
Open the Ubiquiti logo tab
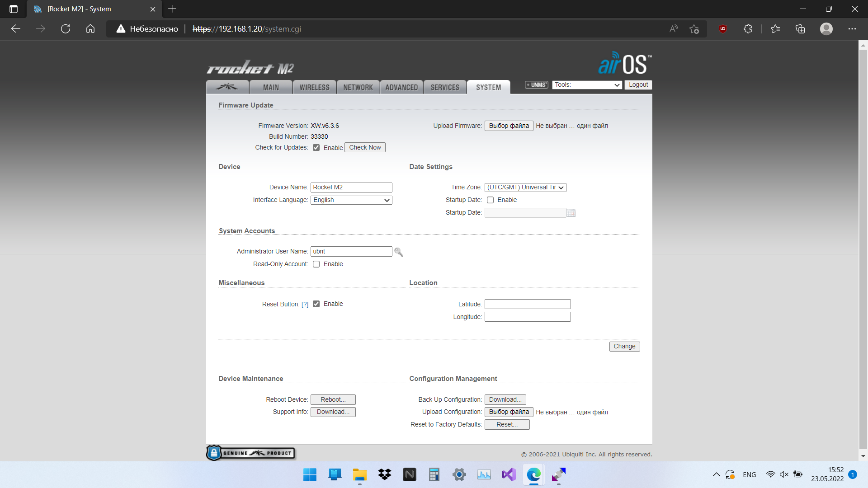(227, 87)
